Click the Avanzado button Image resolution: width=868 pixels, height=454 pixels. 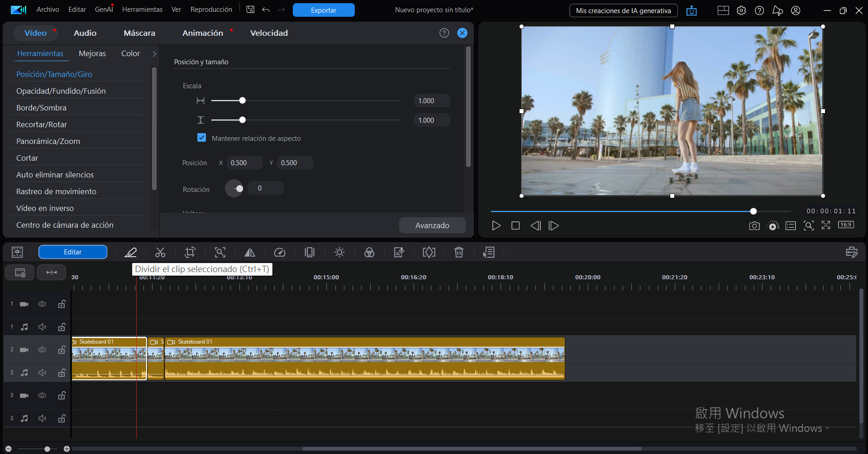tap(432, 225)
